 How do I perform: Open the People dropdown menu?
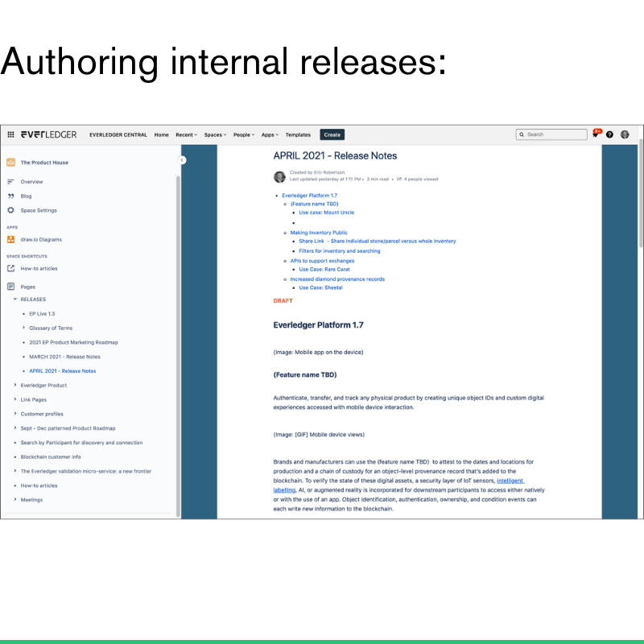click(x=244, y=134)
